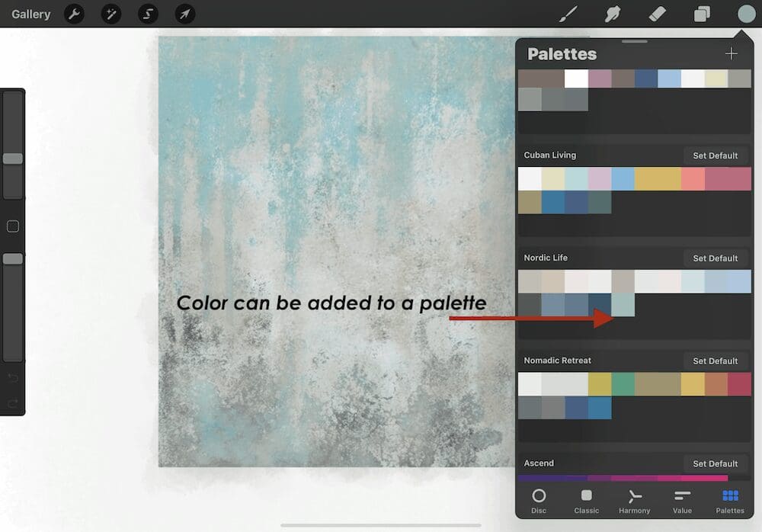Set Nordic Life as default palette
762x532 pixels.
point(715,258)
